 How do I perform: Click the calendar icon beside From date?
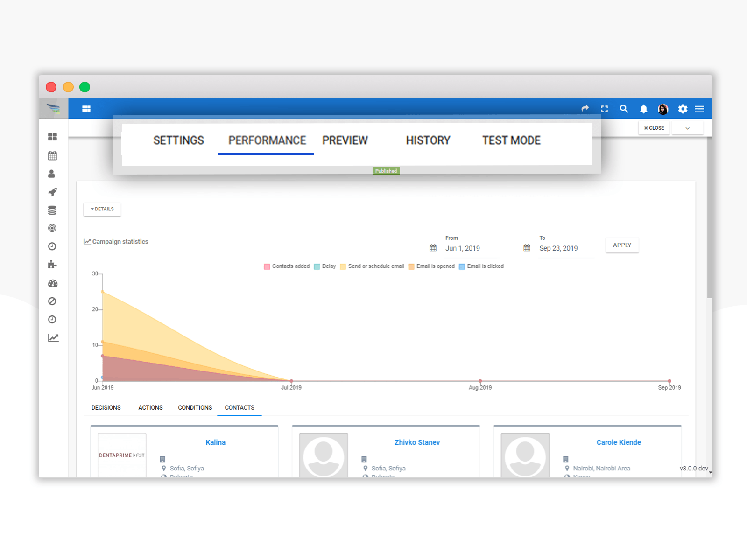(433, 248)
